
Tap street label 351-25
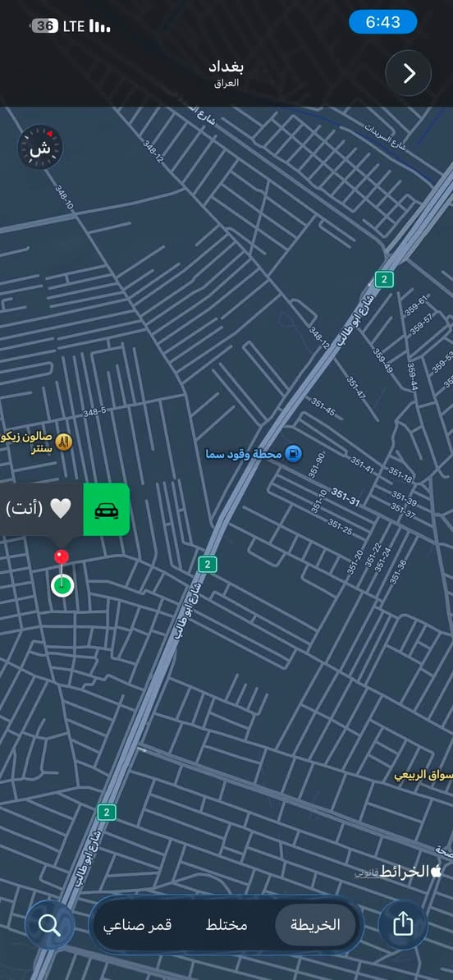point(340,528)
